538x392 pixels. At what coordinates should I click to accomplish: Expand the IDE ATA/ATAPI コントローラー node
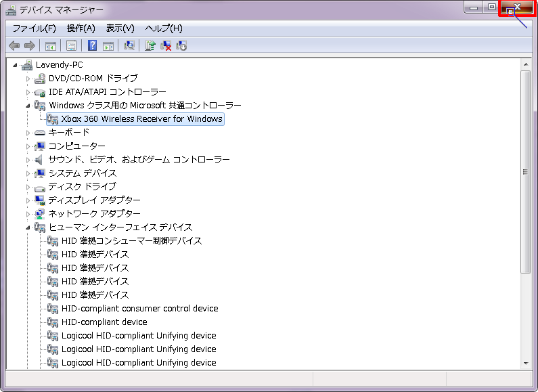tap(28, 92)
